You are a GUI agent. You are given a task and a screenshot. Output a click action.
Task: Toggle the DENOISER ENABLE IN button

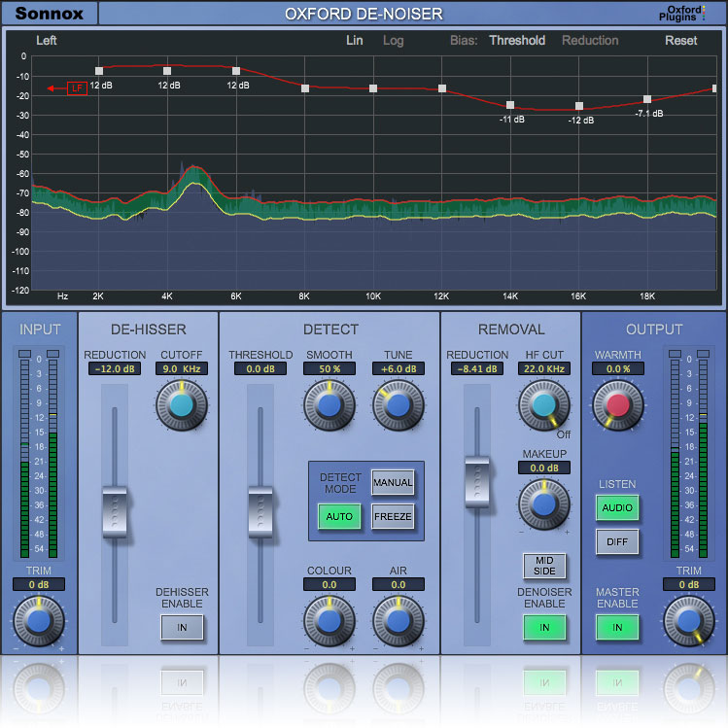pos(544,628)
